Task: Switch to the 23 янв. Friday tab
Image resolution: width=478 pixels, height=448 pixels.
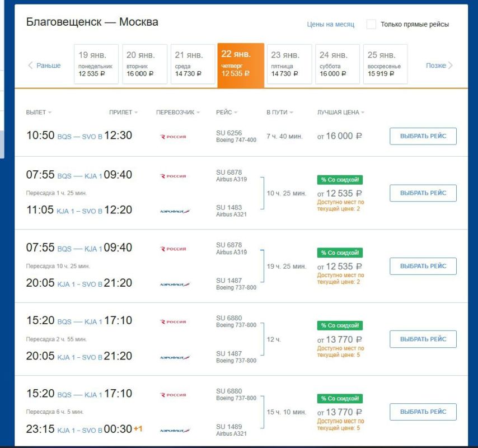Action: (x=289, y=64)
